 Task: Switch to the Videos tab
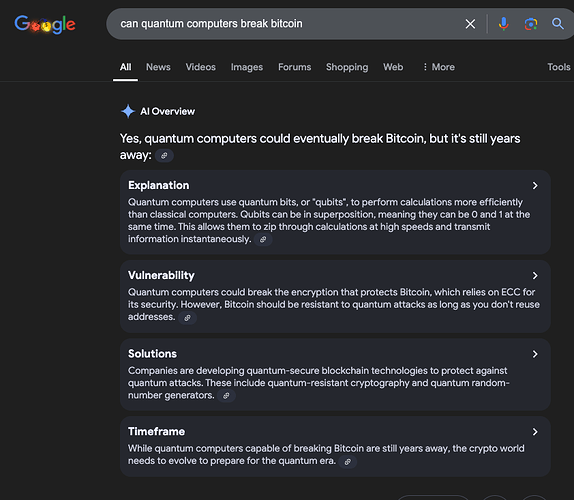pos(201,67)
